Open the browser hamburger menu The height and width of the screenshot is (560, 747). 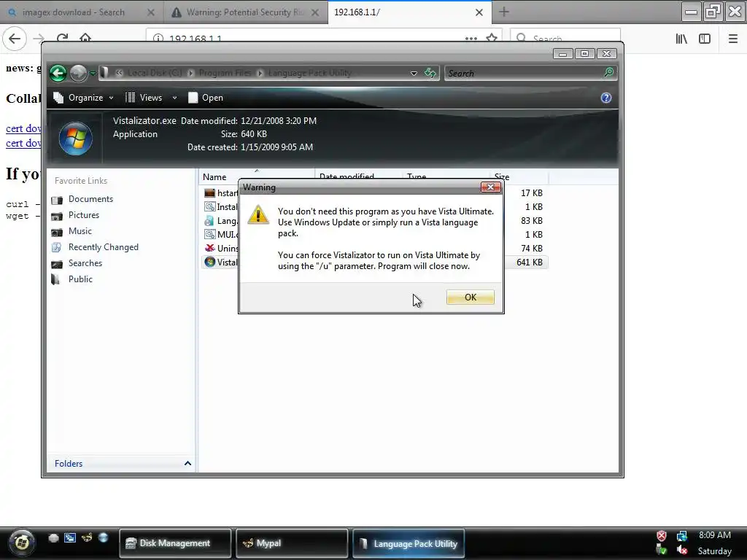[x=733, y=39]
